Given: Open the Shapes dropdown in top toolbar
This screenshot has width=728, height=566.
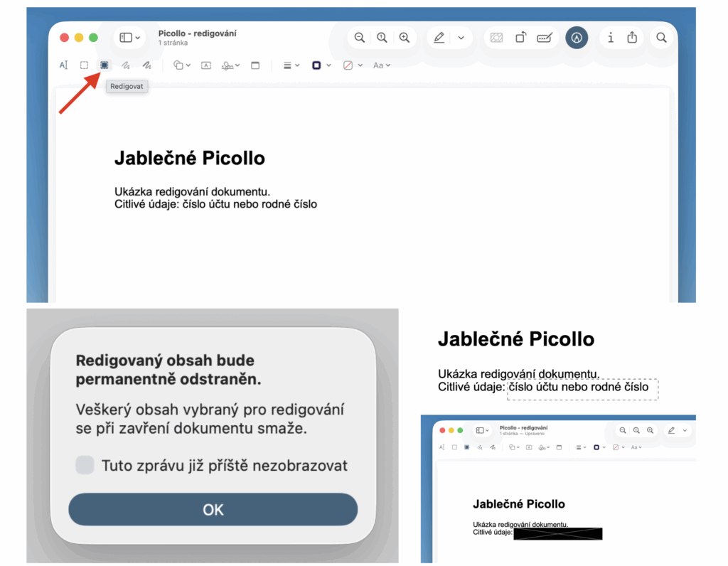Looking at the screenshot, I should (x=182, y=65).
